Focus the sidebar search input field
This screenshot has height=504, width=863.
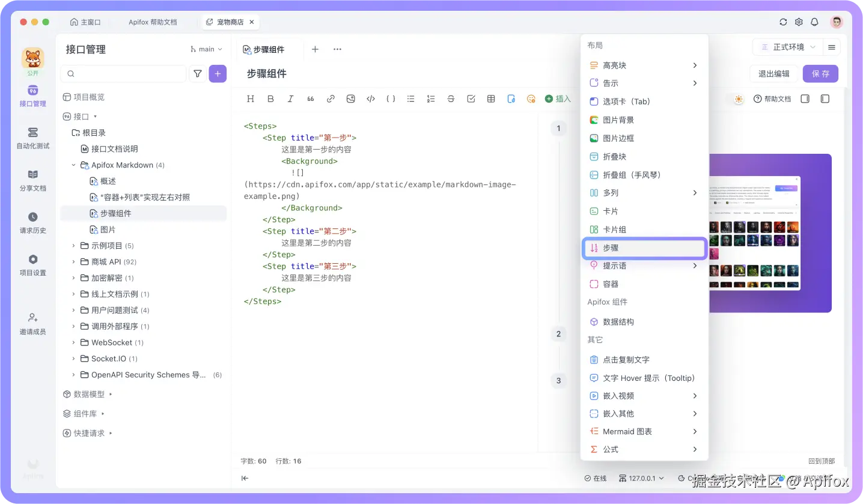click(x=123, y=74)
